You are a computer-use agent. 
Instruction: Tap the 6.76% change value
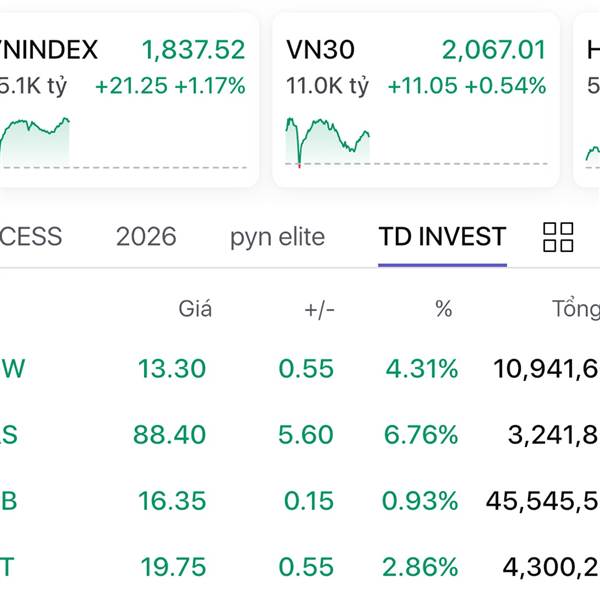[x=422, y=435]
